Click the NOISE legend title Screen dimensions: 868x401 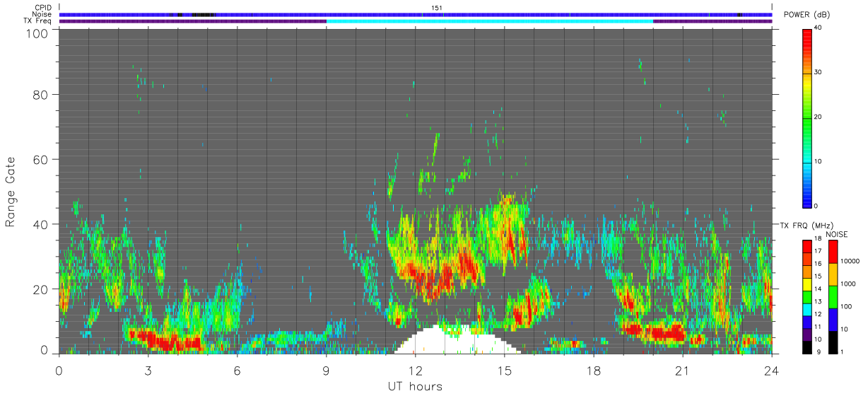[x=837, y=234]
